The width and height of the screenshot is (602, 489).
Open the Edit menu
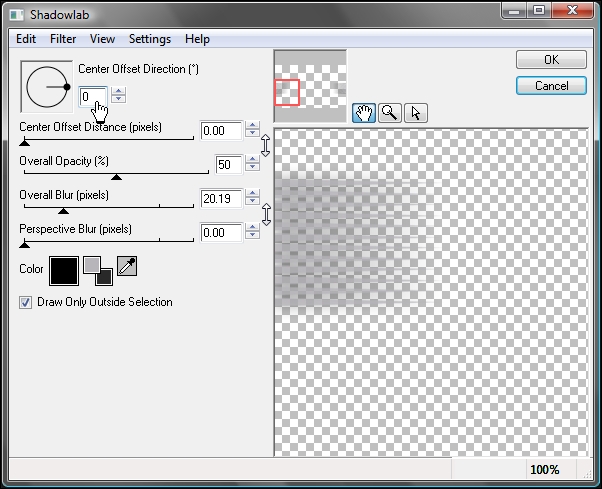pos(26,39)
